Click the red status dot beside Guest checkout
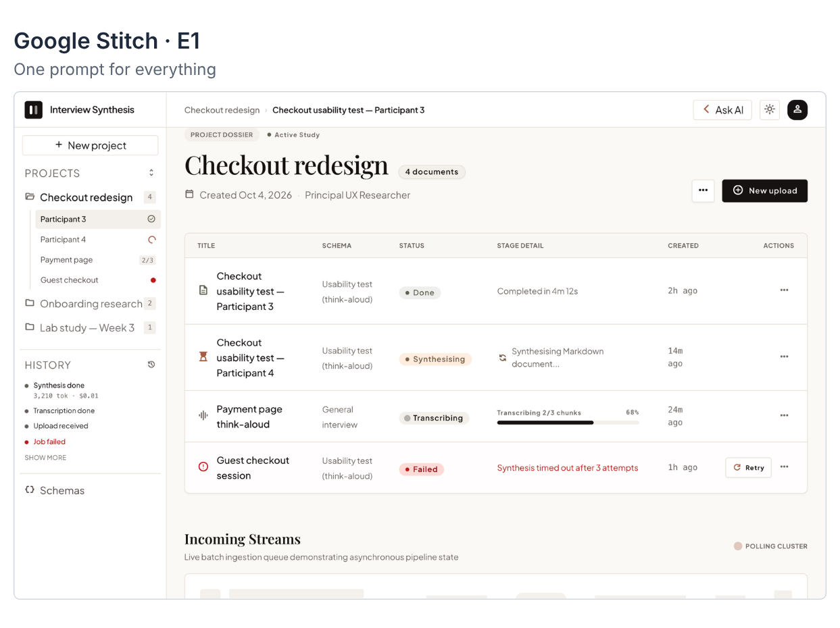 tap(153, 280)
